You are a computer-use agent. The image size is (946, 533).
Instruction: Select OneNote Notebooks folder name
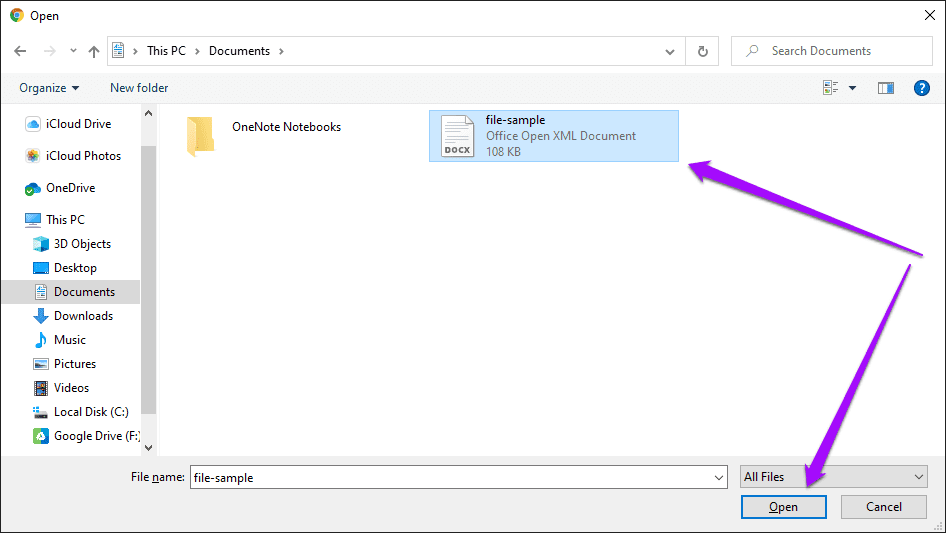pos(287,127)
